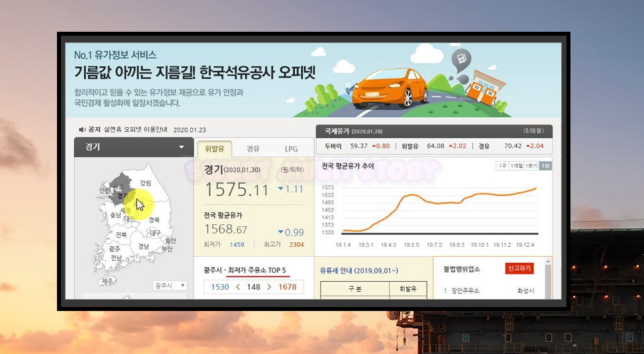Image resolution: width=644 pixels, height=354 pixels.
Task: Select 대구 region on the map
Action: (155, 233)
